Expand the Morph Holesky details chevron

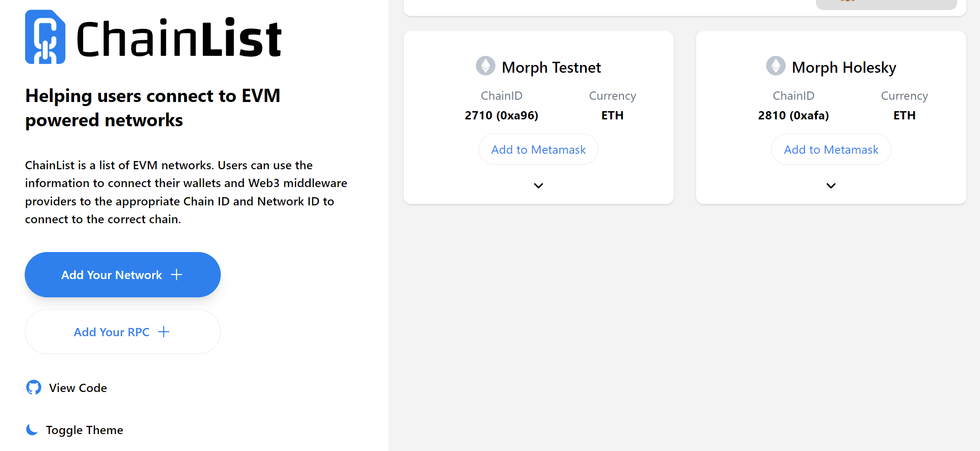pyautogui.click(x=831, y=185)
